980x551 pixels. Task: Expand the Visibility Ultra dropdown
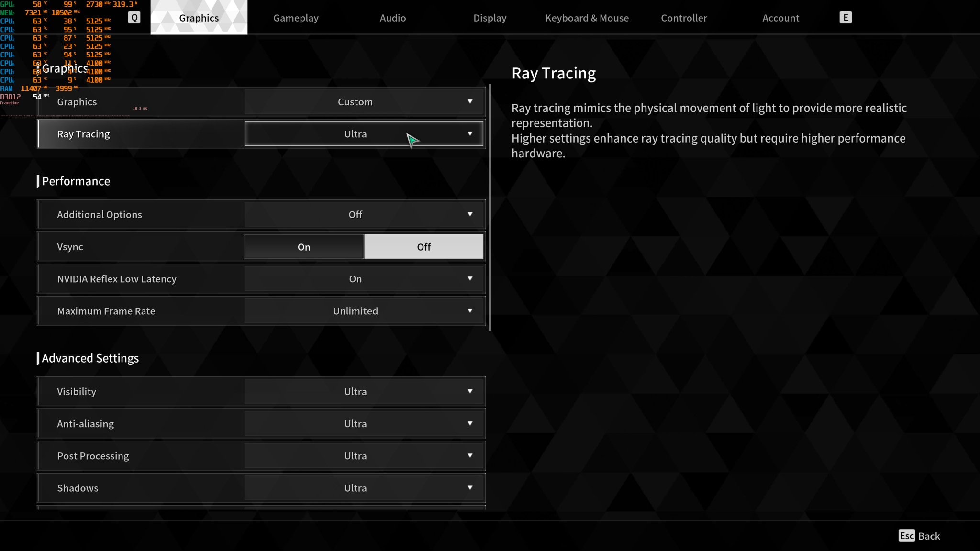[x=469, y=391]
